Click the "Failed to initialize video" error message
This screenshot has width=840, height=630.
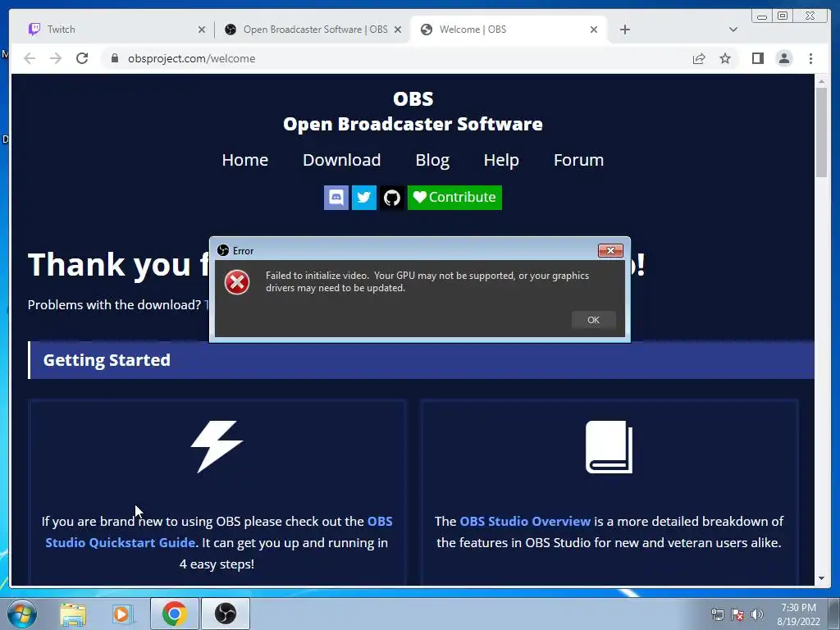point(427,281)
